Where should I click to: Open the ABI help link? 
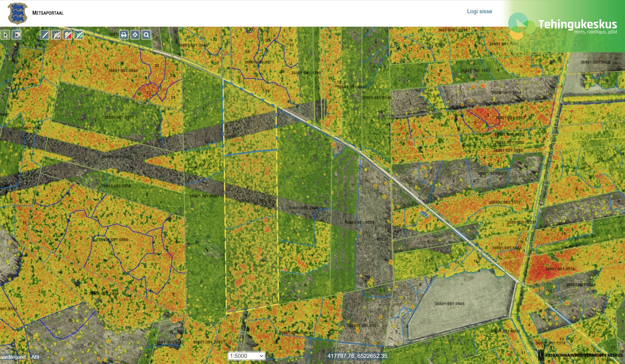tap(35, 357)
